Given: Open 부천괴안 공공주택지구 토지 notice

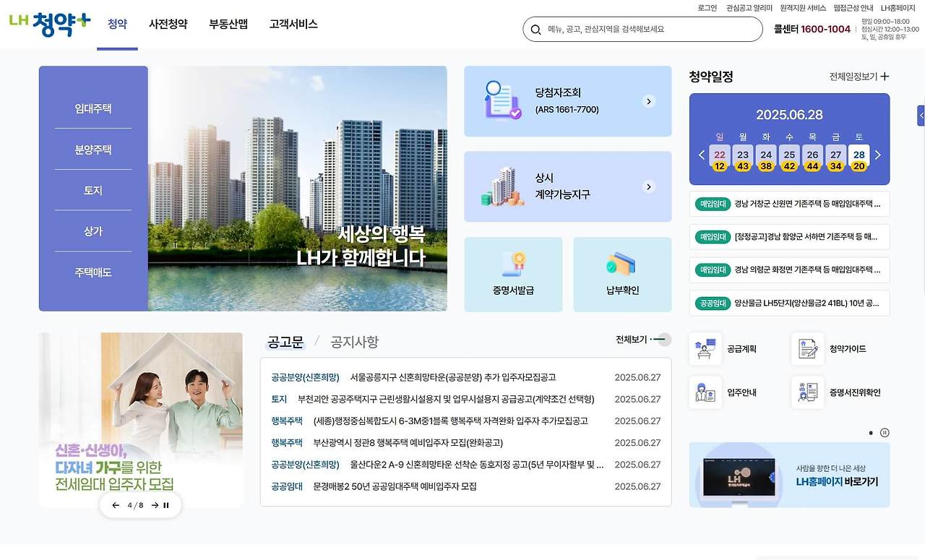Looking at the screenshot, I should pyautogui.click(x=465, y=399).
